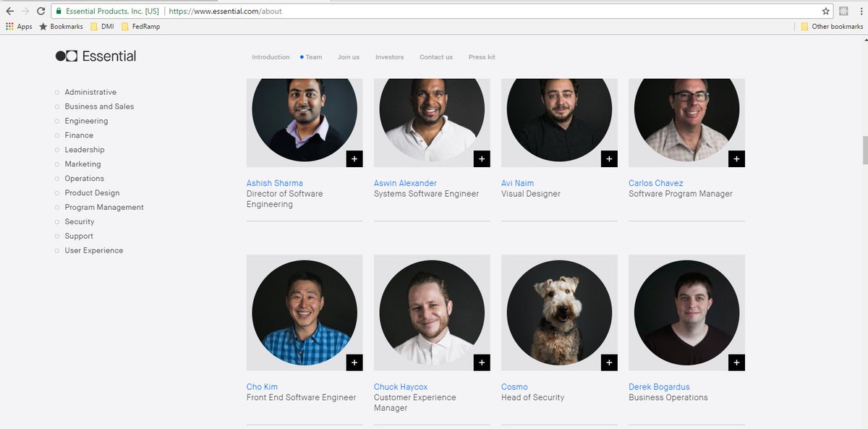Select the Administrative filter

tap(85, 93)
